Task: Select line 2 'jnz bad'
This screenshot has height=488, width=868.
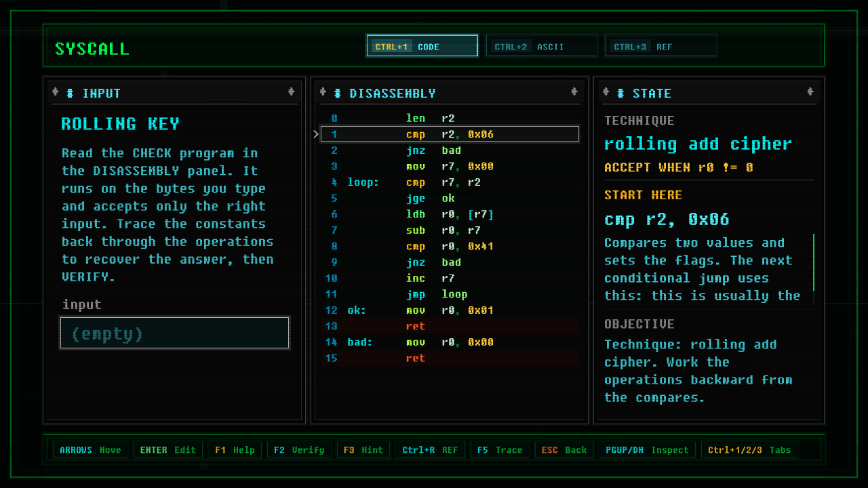Action: pyautogui.click(x=450, y=150)
